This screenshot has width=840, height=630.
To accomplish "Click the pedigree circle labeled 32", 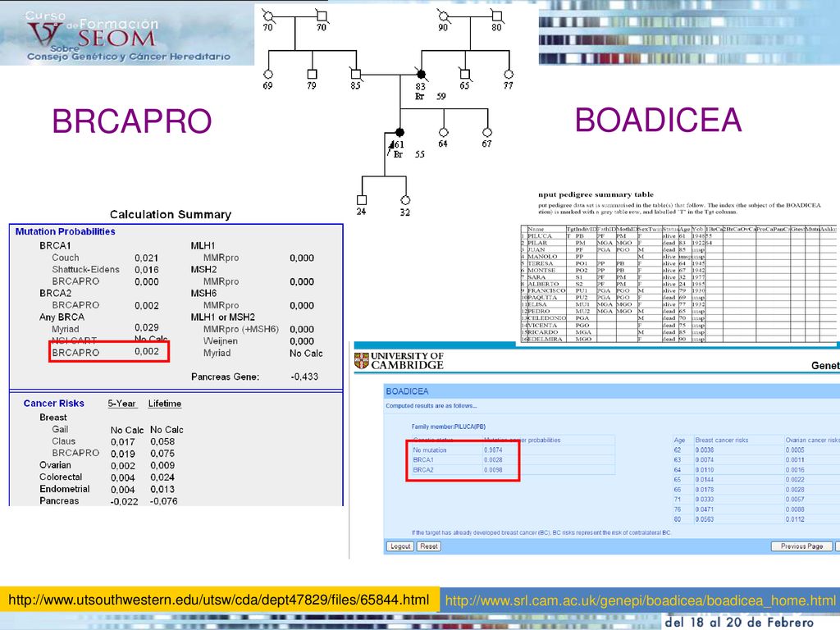I will point(405,200).
